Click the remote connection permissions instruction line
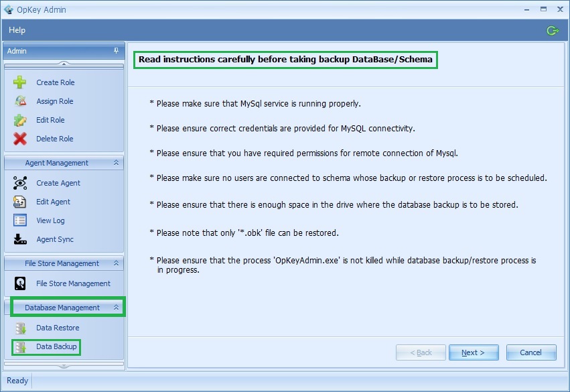Viewport: 570px width, 392px height. (303, 153)
